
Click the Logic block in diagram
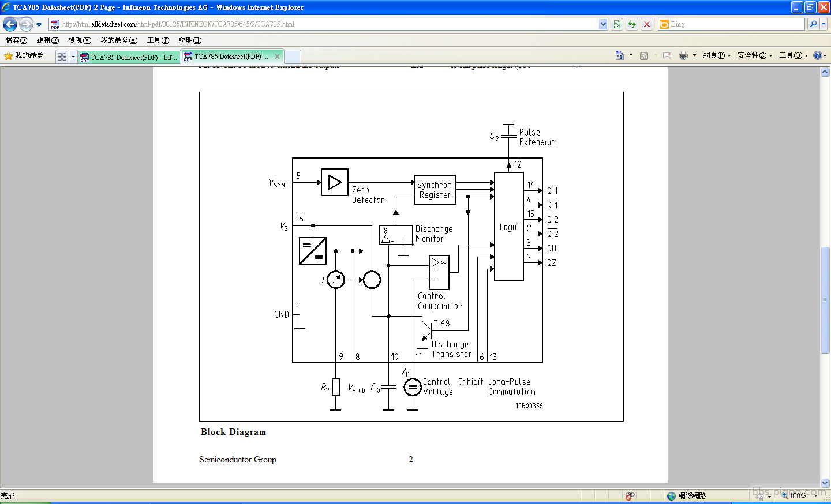(509, 227)
